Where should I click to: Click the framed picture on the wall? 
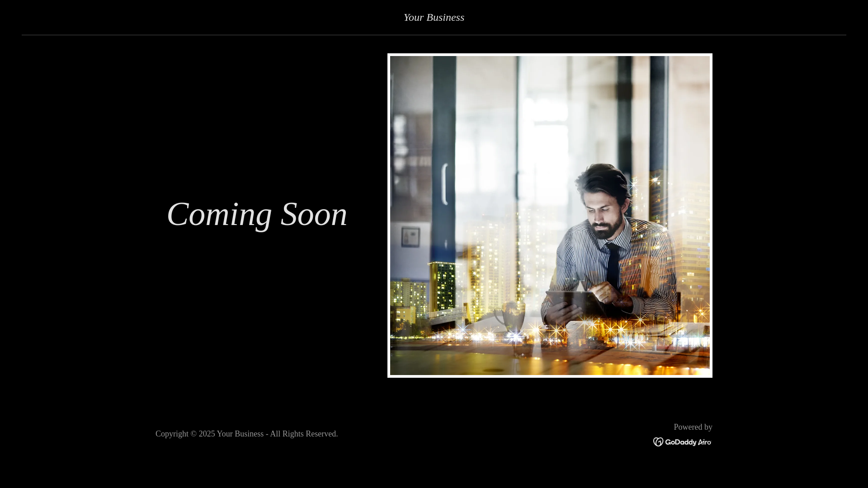pyautogui.click(x=410, y=237)
